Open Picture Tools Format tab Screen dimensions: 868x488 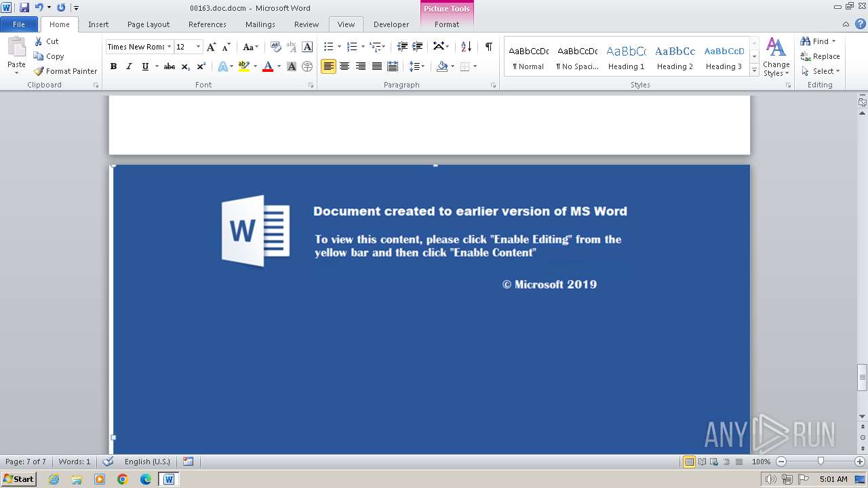pyautogui.click(x=447, y=24)
